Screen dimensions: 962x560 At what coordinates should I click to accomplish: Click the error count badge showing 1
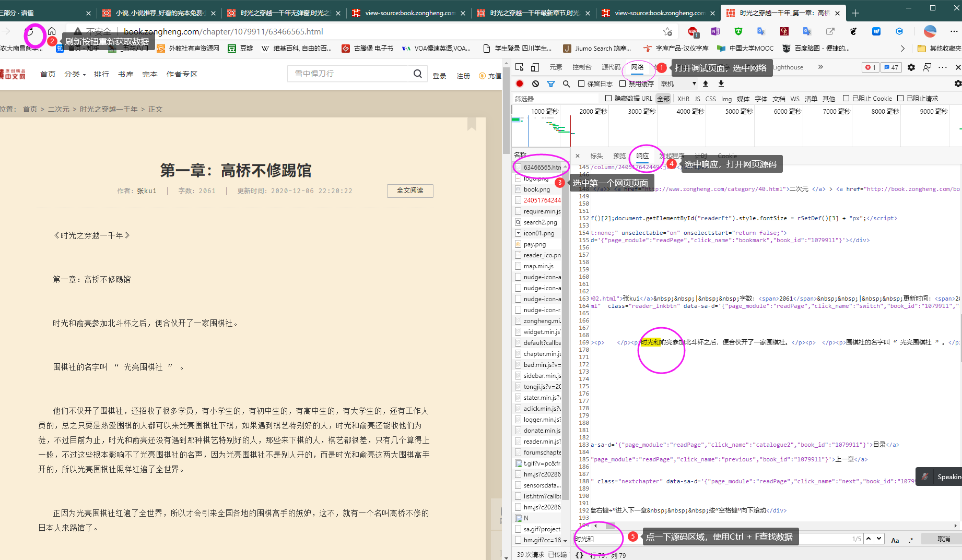tap(870, 67)
